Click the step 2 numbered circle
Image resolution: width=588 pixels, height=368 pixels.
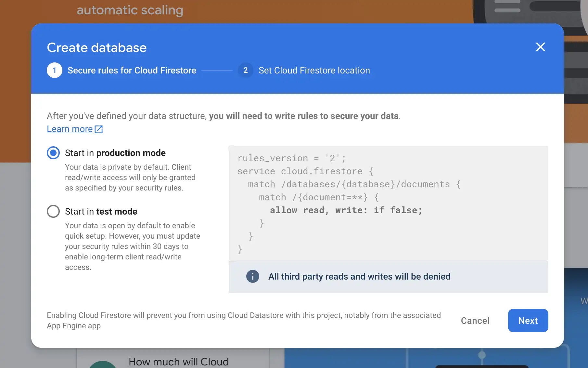click(x=246, y=70)
